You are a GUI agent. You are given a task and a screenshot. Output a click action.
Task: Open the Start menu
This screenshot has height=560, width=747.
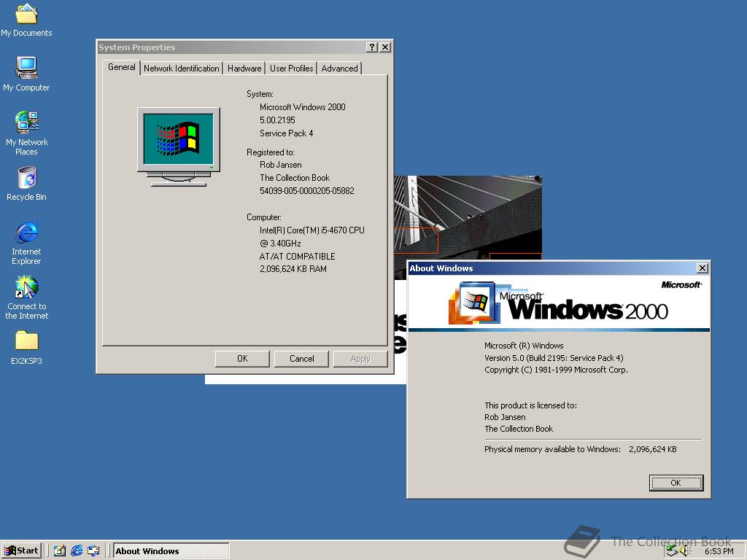(x=21, y=551)
